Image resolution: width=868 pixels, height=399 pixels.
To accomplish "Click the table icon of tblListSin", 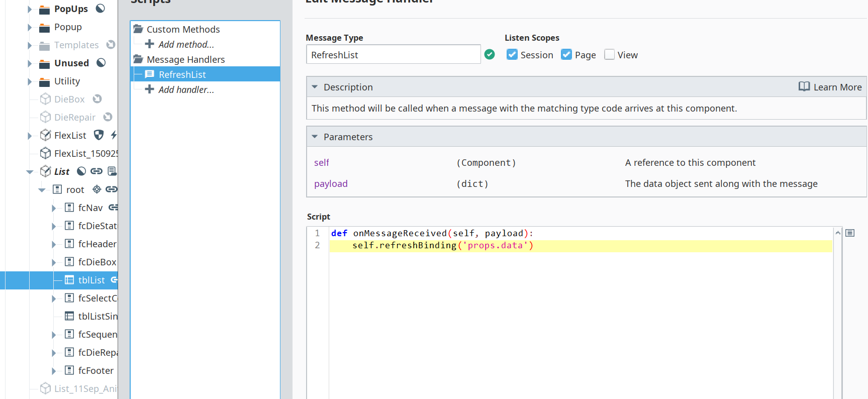I will click(69, 316).
